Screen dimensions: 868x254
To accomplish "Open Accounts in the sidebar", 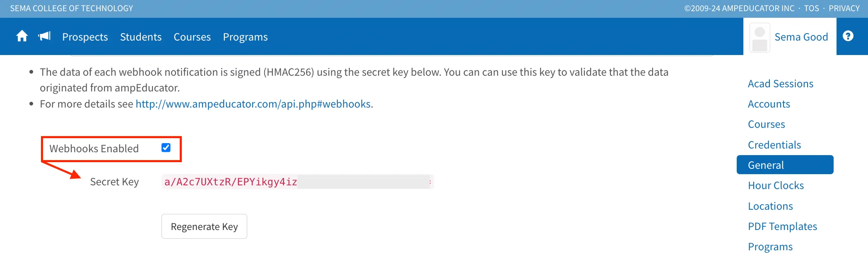I will 769,104.
